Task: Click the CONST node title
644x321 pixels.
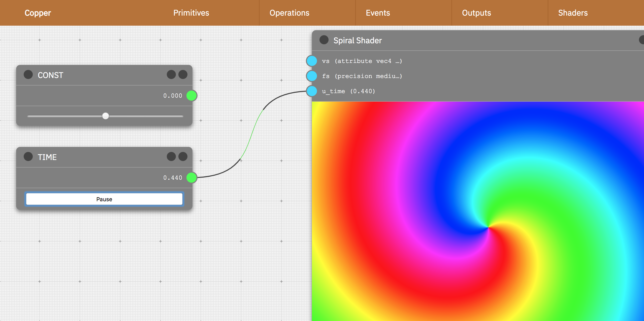Action: coord(50,75)
